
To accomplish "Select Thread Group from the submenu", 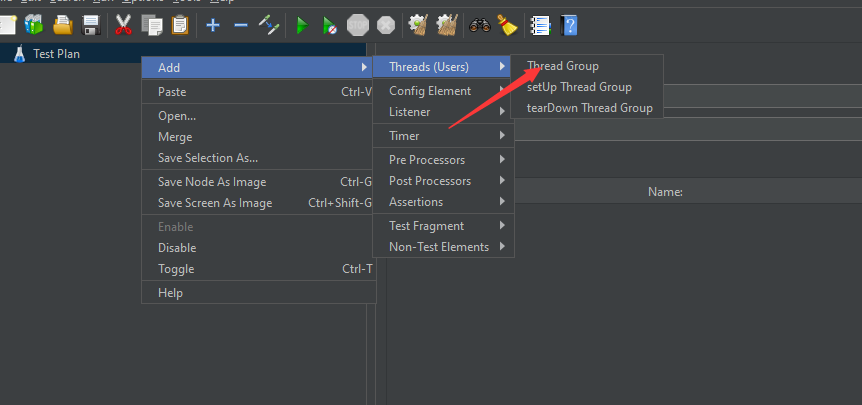I will pyautogui.click(x=563, y=66).
